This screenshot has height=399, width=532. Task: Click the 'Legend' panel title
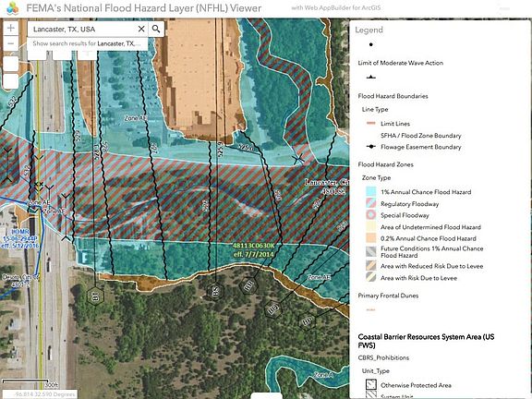point(369,30)
